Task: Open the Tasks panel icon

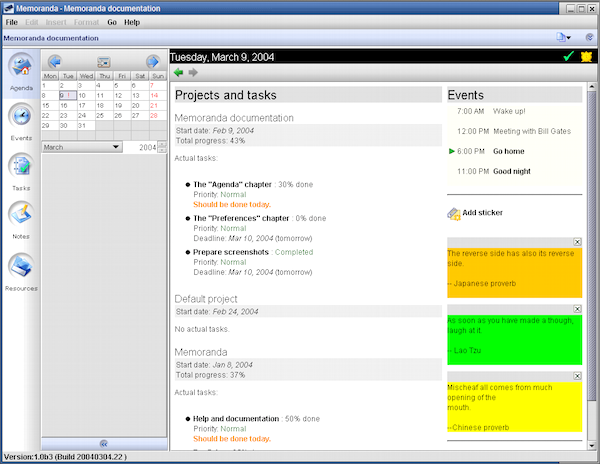Action: (21, 166)
